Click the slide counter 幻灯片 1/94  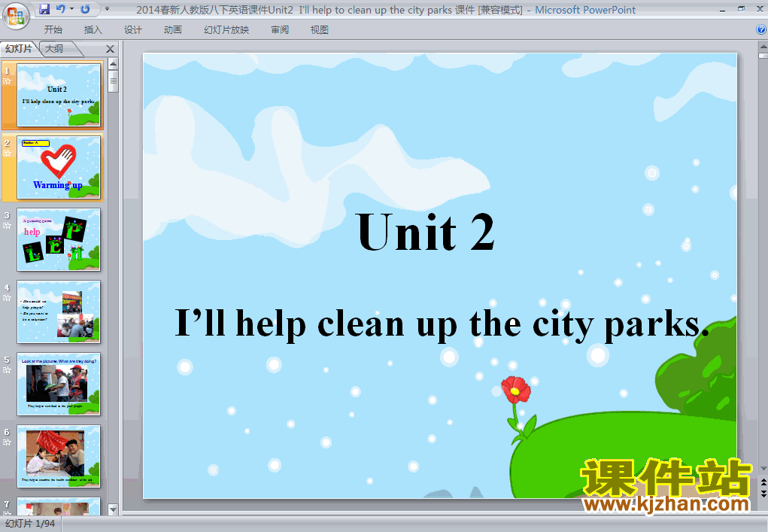point(30,524)
